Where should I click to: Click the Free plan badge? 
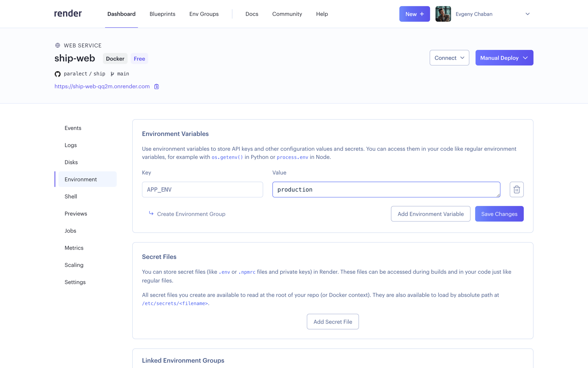click(x=139, y=59)
